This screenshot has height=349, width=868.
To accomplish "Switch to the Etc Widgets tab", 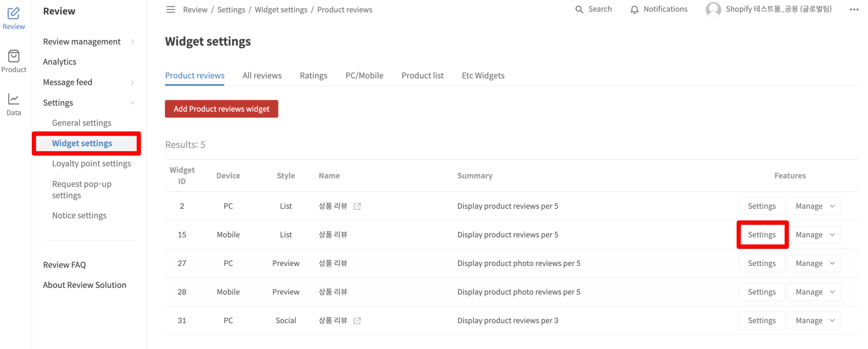I will pyautogui.click(x=483, y=75).
